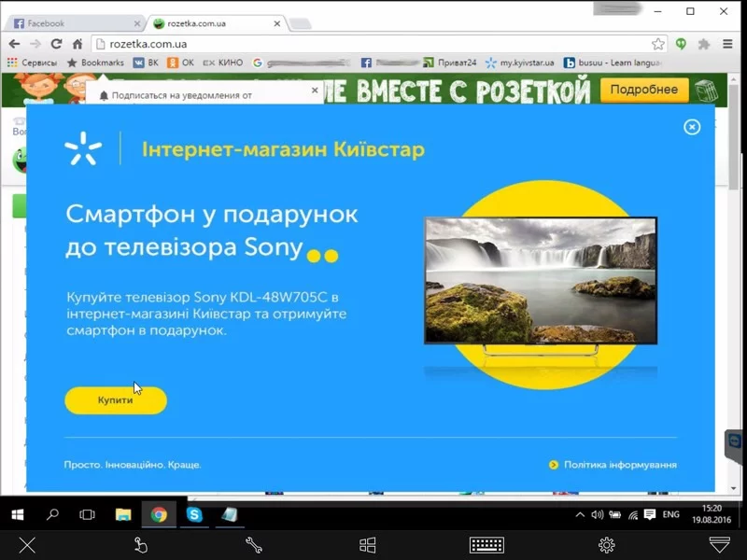
Task: Open Windows taskbar search
Action: click(53, 514)
